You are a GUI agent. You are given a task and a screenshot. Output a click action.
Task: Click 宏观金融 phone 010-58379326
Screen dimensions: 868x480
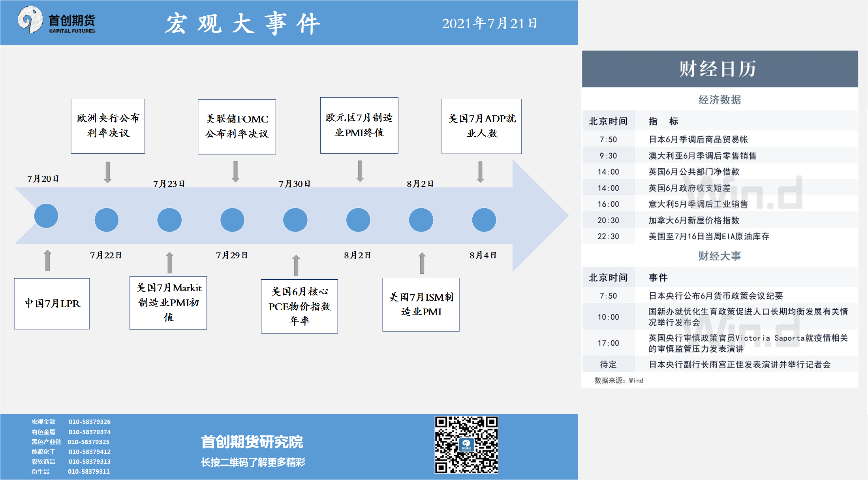pos(90,422)
